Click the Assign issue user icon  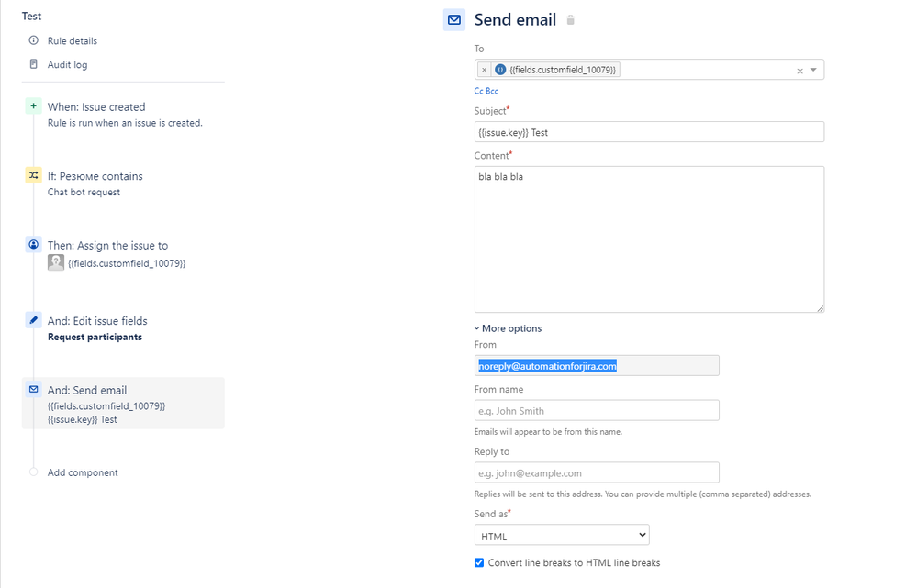tap(33, 244)
